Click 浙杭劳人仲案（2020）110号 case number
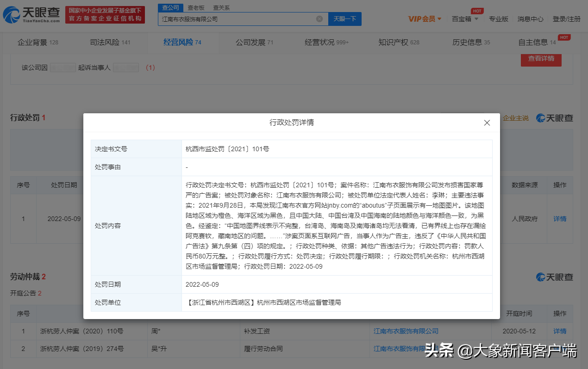The width and height of the screenshot is (588, 369). [82, 331]
